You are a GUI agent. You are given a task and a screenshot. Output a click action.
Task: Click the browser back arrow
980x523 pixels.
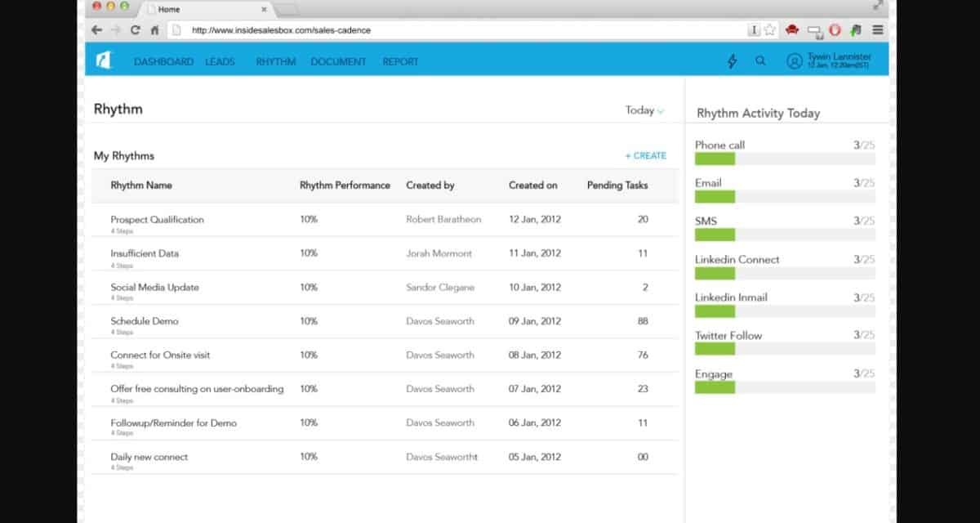pos(97,30)
